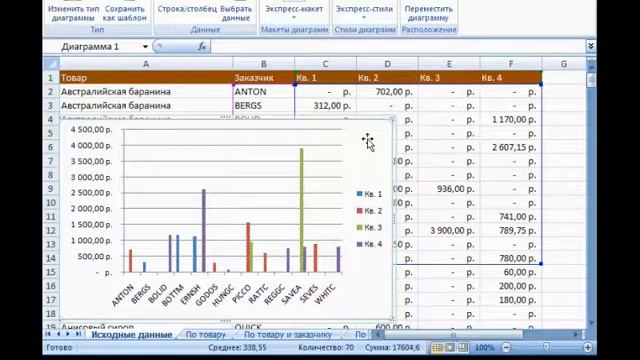Switch to Исходные данные sheet tab
640x360 pixels.
coord(131,335)
